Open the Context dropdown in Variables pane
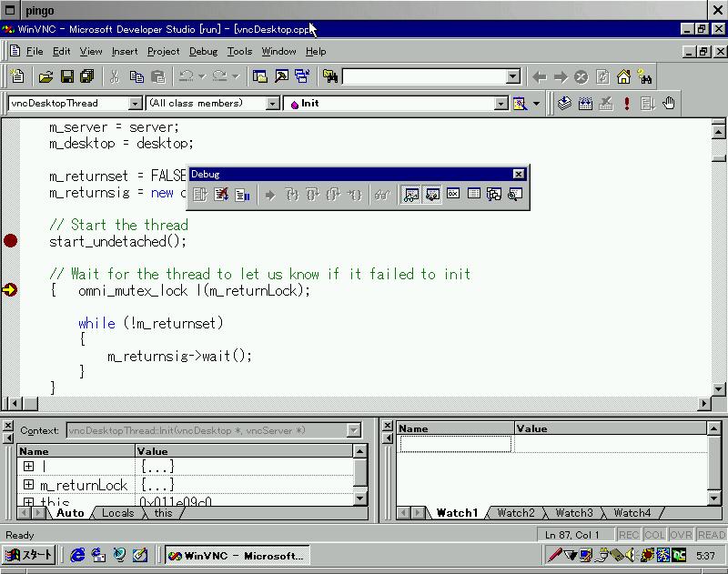This screenshot has width=728, height=574. point(354,430)
